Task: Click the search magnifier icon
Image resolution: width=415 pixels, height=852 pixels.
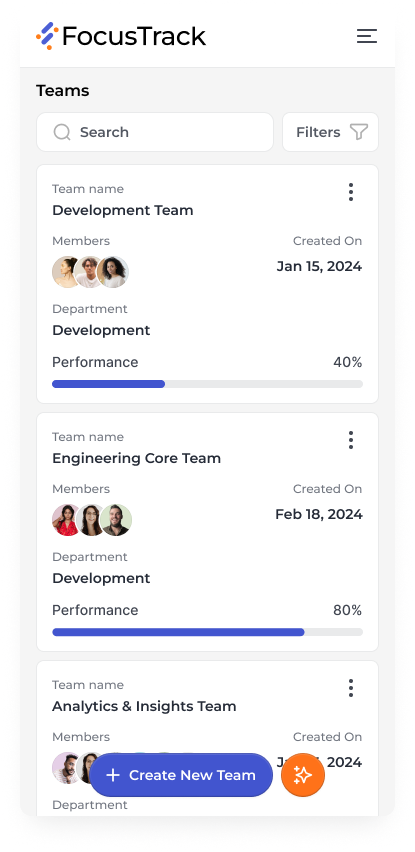Action: pos(62,132)
